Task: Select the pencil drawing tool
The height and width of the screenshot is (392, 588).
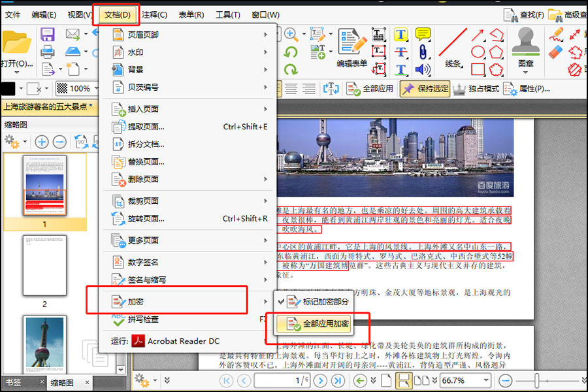Action: (x=556, y=35)
